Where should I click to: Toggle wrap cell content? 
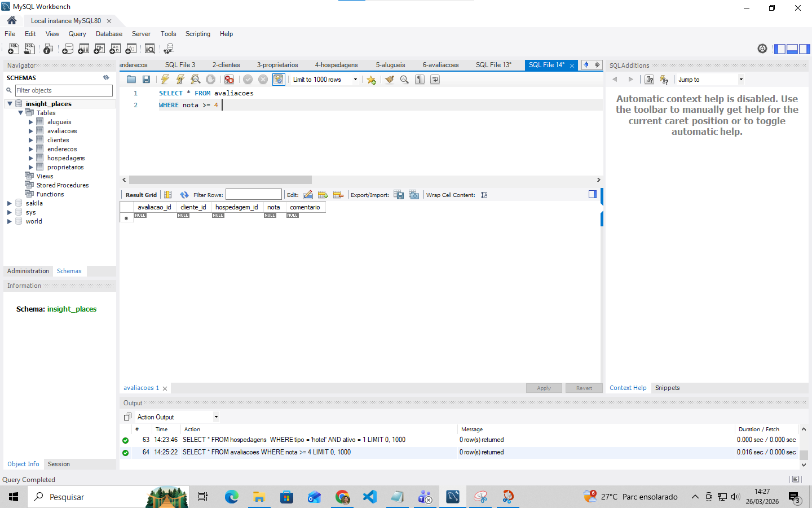coord(484,195)
